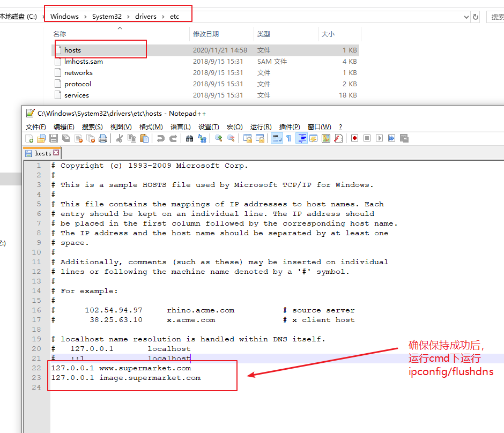
Task: Click the Print toolbar icon
Action: (103, 138)
